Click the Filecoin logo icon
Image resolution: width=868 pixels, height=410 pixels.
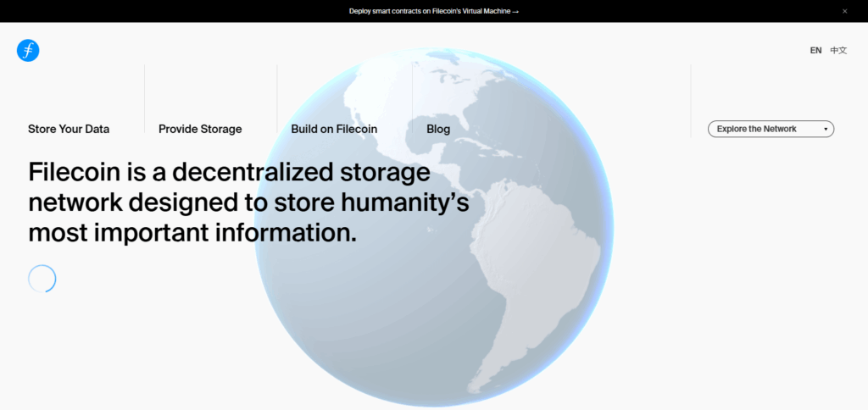[28, 51]
